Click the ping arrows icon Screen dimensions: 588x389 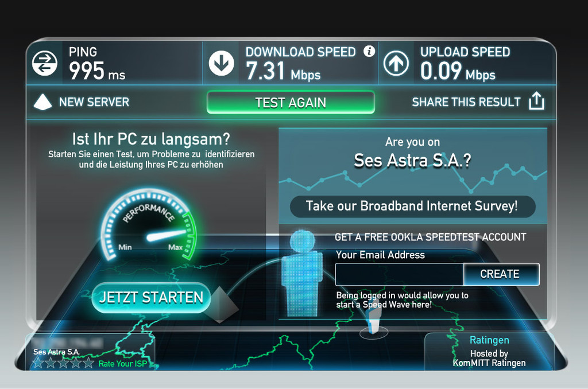click(45, 63)
